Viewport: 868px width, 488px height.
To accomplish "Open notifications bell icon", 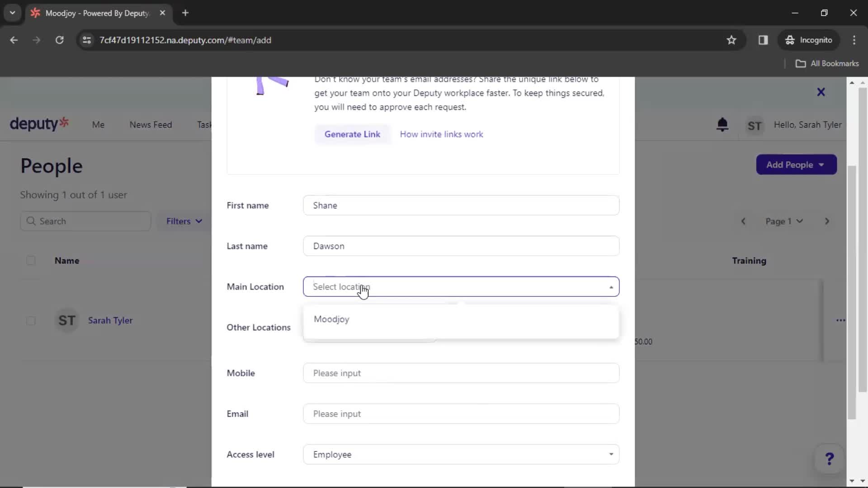I will tap(722, 125).
